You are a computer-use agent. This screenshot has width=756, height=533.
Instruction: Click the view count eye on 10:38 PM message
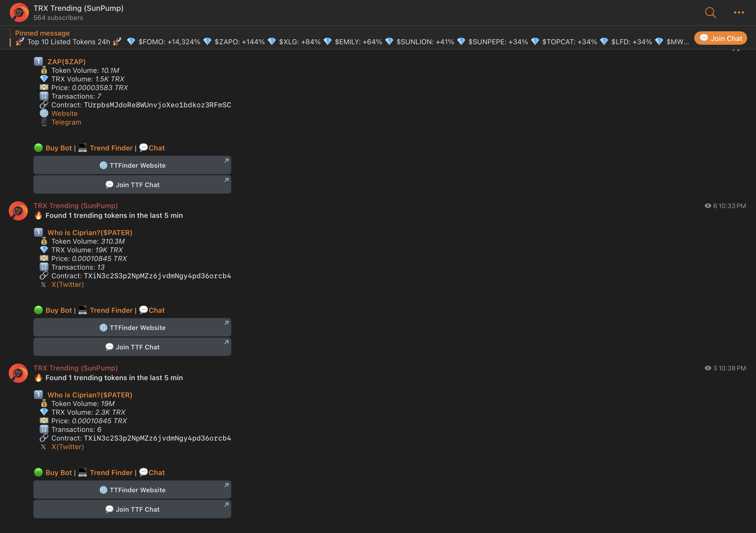(x=707, y=368)
